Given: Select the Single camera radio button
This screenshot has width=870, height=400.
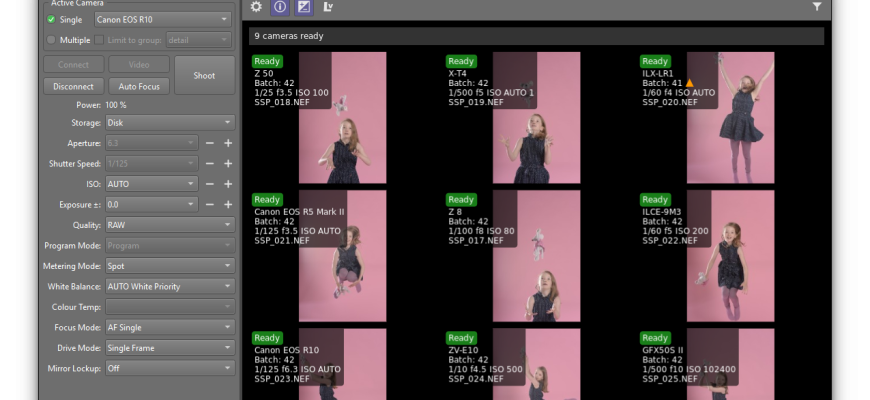Looking at the screenshot, I should coord(52,19).
